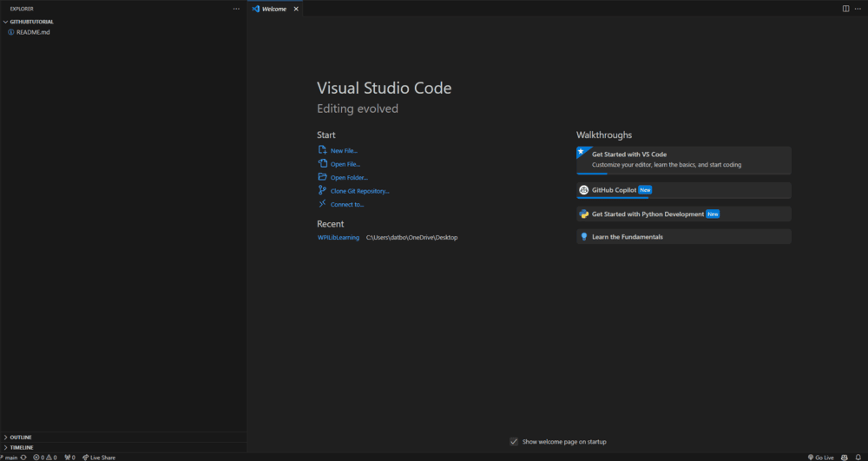Click the Open Folder icon under Start
This screenshot has width=868, height=461.
pyautogui.click(x=322, y=177)
